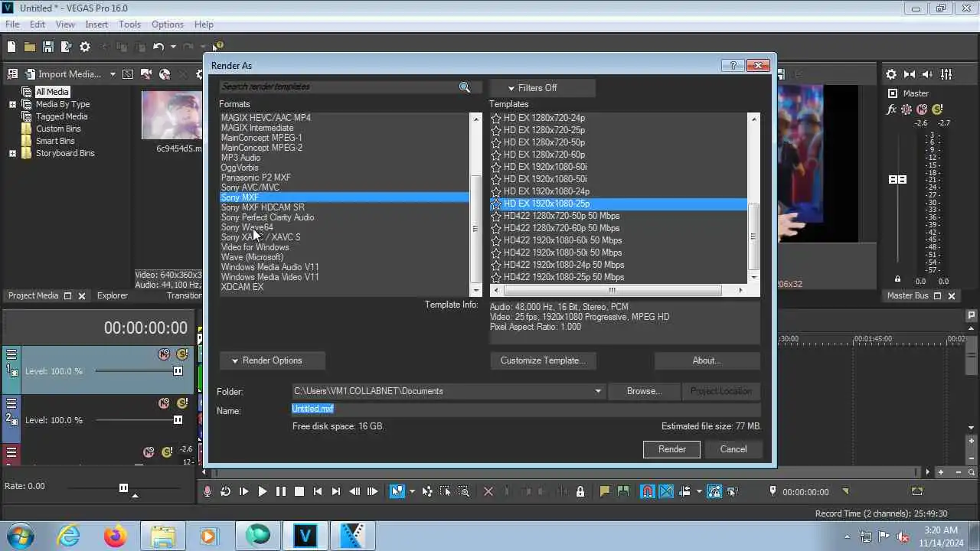
Task: Switch to the Explorer tab
Action: pyautogui.click(x=113, y=295)
